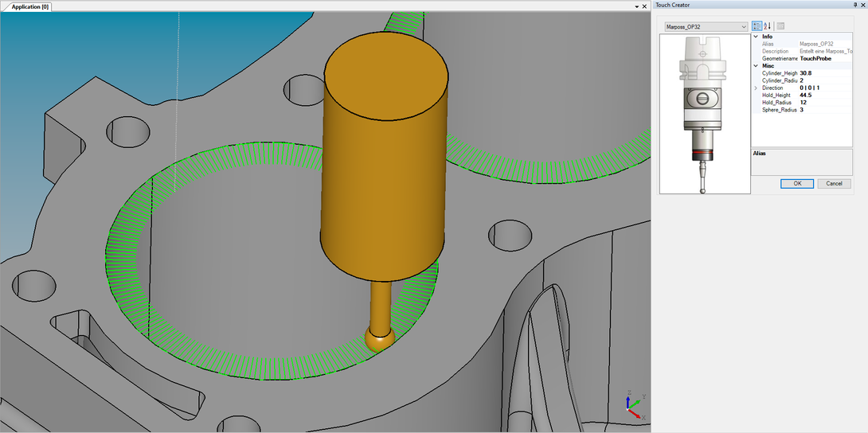
Task: Click the Categorized view icon in property grid
Action: (x=757, y=26)
